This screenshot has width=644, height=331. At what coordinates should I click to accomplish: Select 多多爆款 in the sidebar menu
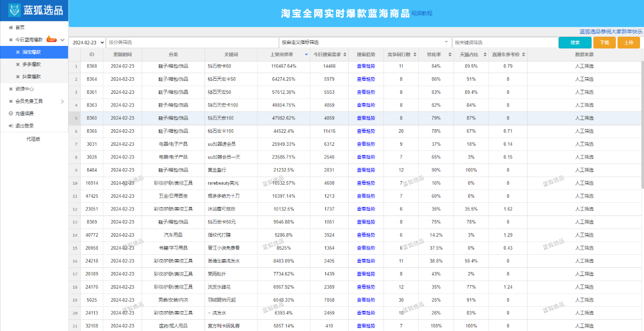[32, 65]
